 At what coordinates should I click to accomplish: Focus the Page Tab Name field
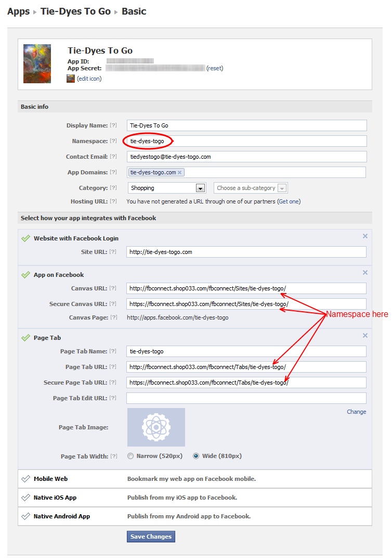coord(246,351)
